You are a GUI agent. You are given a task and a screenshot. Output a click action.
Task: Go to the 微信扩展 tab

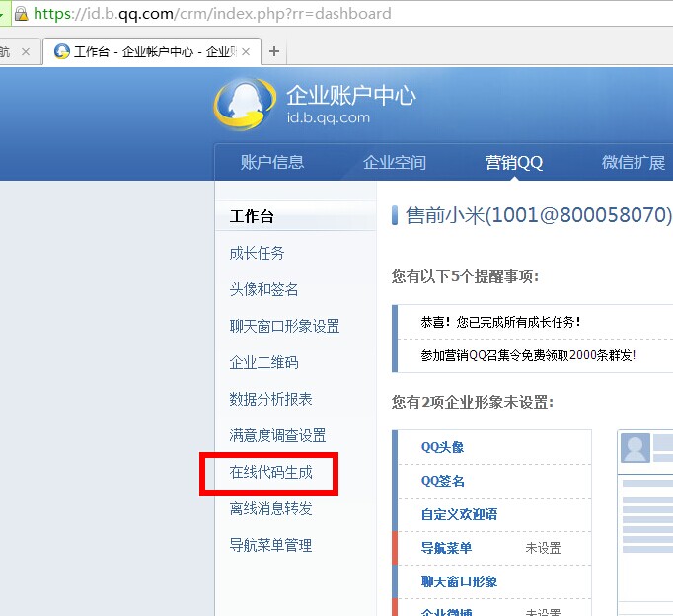[x=634, y=163]
